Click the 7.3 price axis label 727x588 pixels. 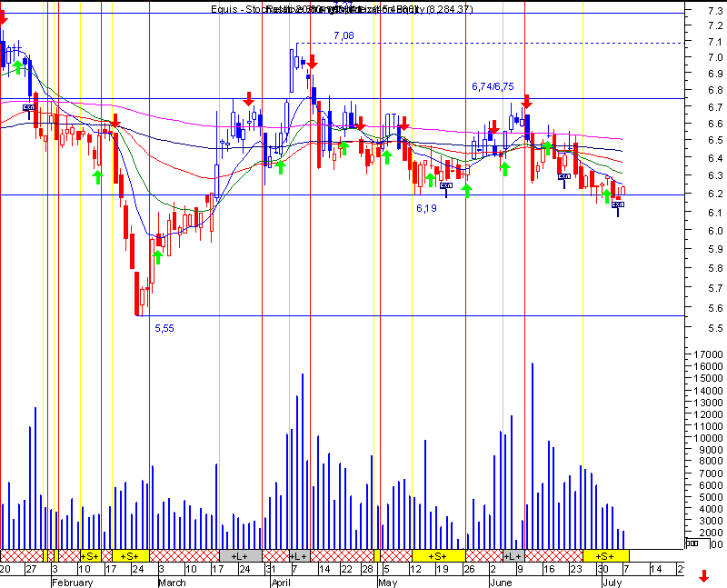tap(715, 10)
